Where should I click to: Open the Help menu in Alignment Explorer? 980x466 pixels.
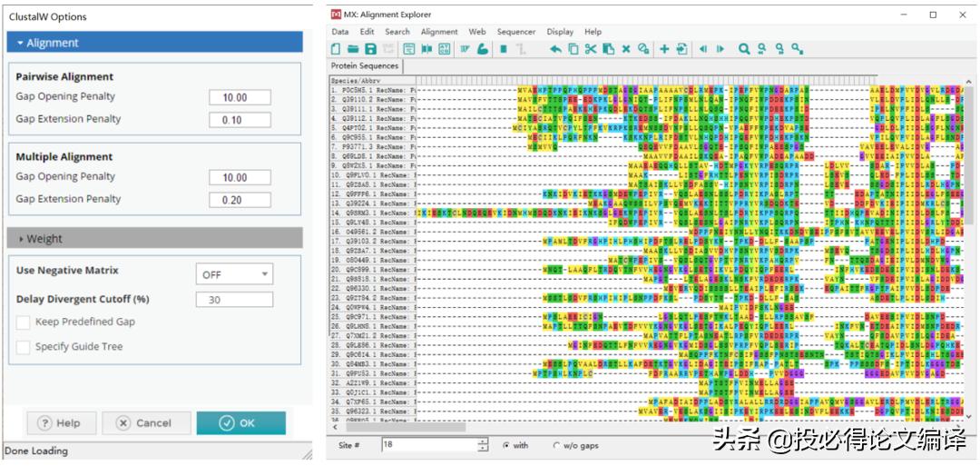pyautogui.click(x=593, y=32)
